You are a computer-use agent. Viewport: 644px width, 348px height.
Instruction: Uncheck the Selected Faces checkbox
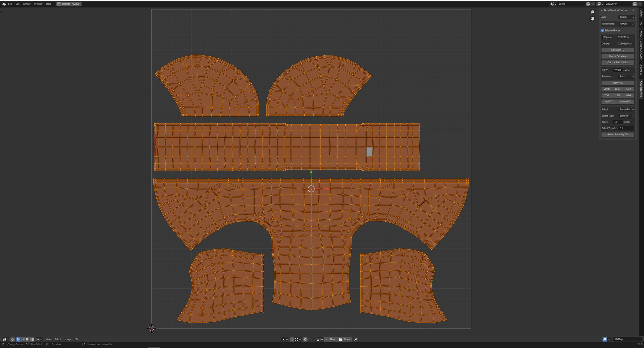602,30
